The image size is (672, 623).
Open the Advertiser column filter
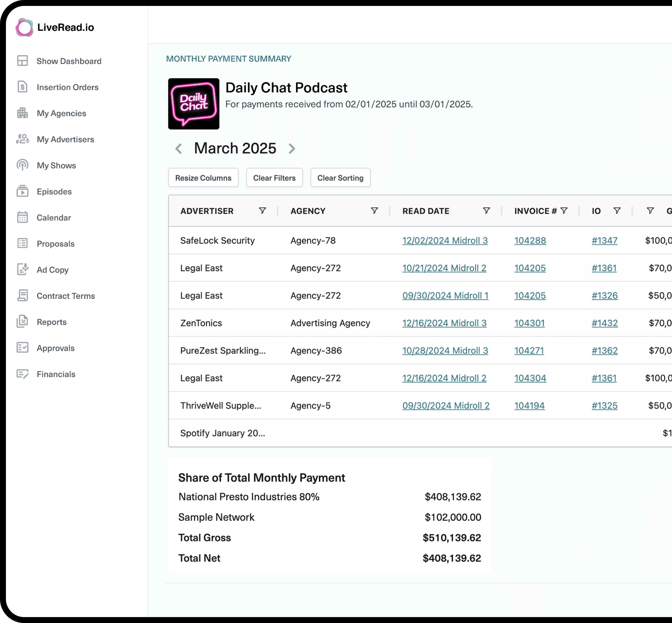pyautogui.click(x=263, y=211)
